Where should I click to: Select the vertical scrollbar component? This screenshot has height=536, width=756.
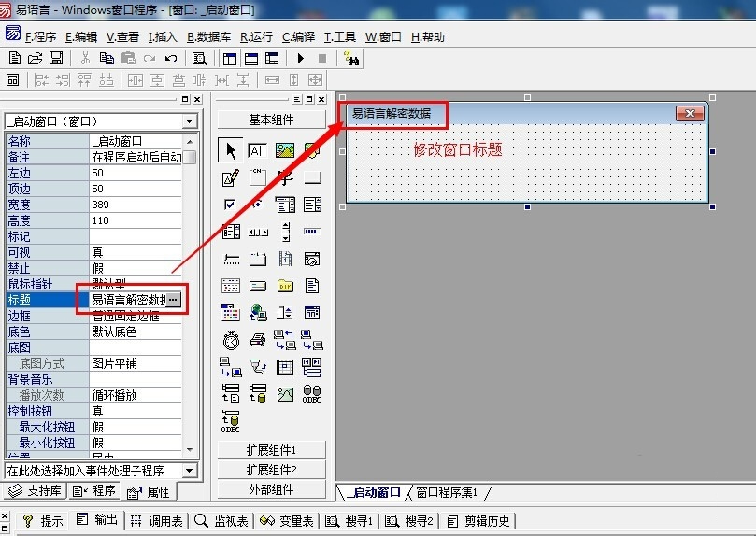pos(285,233)
